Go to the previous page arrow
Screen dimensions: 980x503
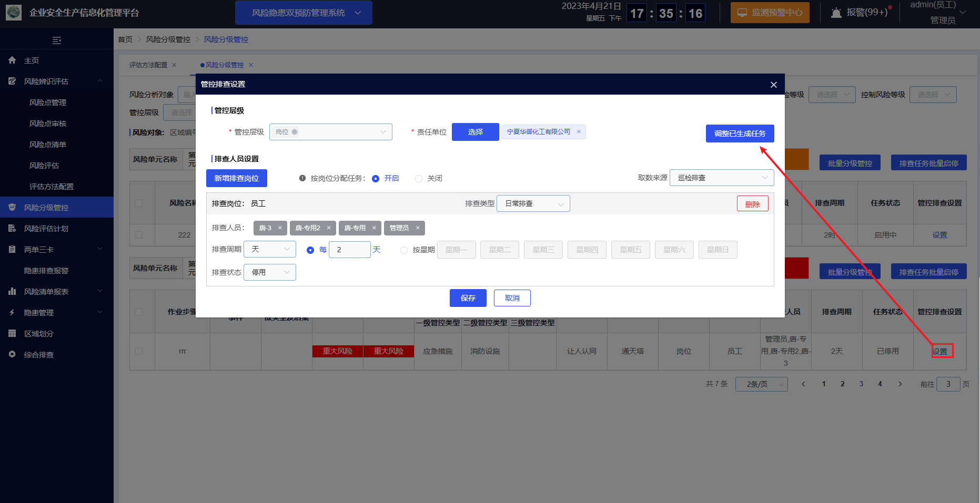[x=803, y=384]
